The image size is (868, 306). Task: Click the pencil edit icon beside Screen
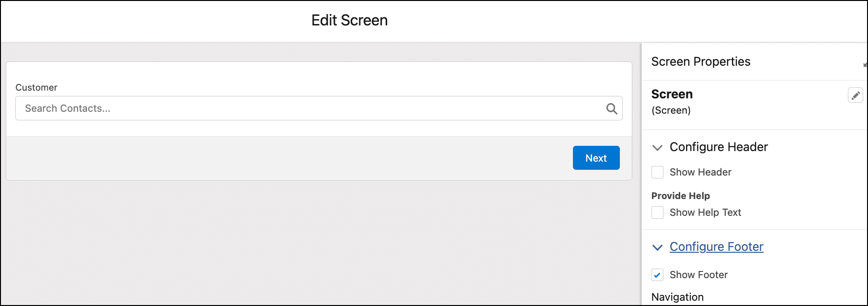[856, 95]
